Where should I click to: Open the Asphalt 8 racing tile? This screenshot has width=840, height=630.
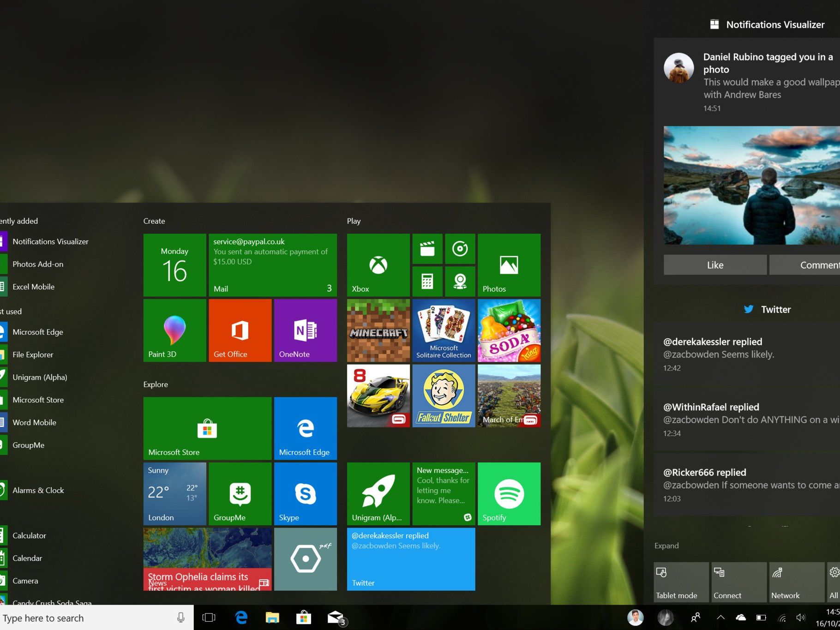(378, 396)
